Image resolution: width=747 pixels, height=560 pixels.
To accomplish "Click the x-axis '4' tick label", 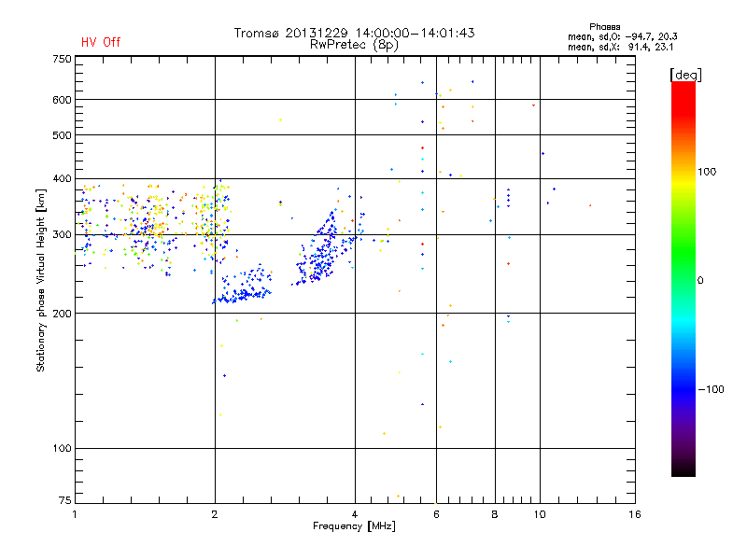I will point(355,514).
